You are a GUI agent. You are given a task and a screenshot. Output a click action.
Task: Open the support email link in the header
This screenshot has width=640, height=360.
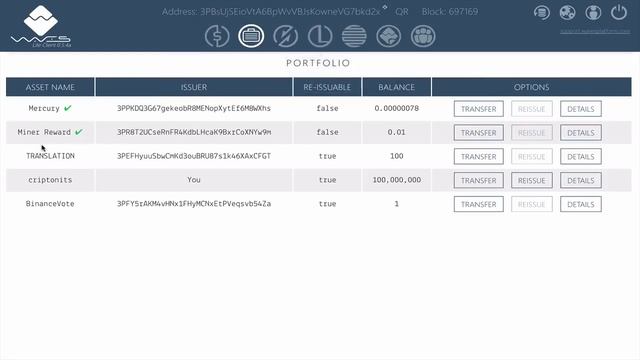[595, 31]
